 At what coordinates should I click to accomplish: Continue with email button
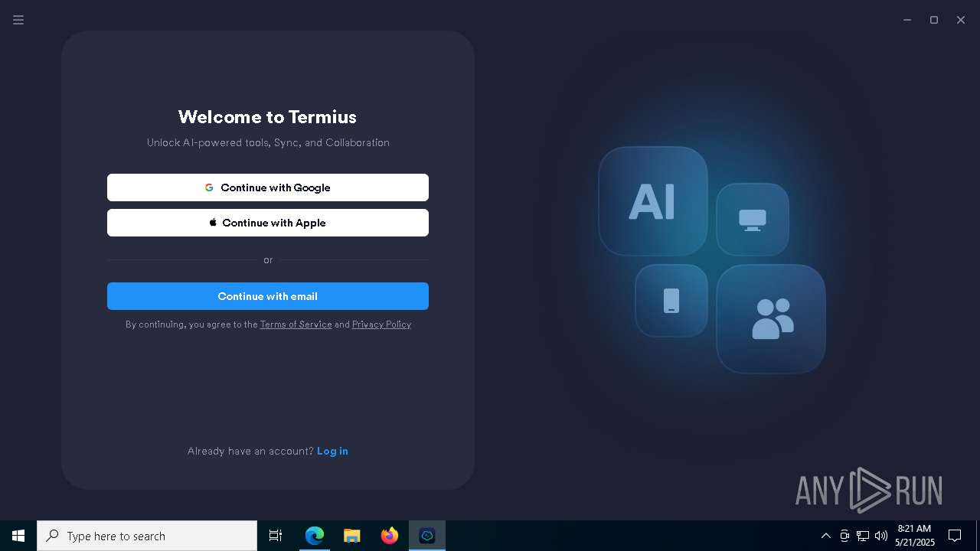coord(268,296)
